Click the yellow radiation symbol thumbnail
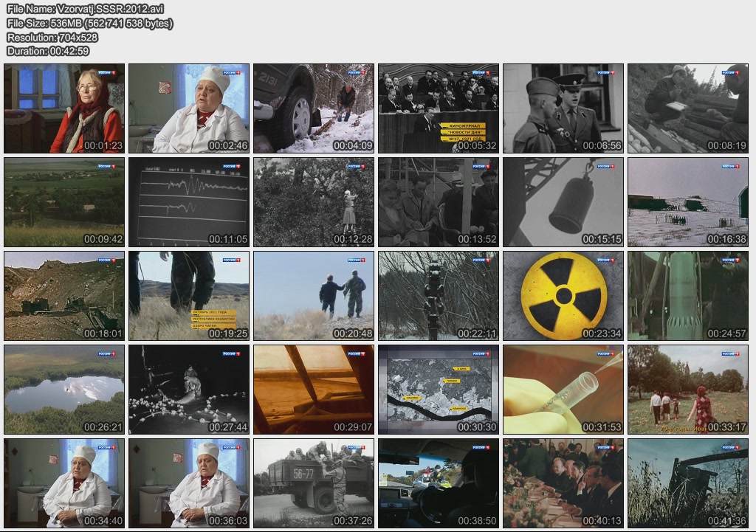This screenshot has height=532, width=756. click(x=563, y=296)
